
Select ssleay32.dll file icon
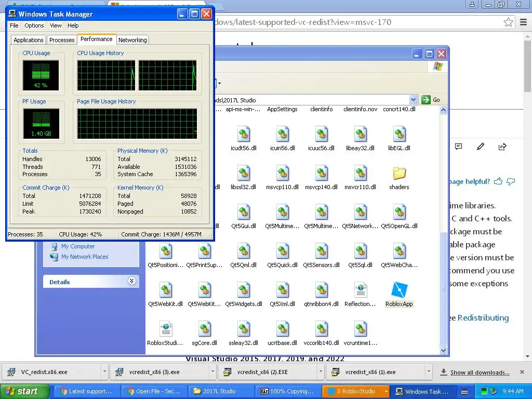[244, 329]
